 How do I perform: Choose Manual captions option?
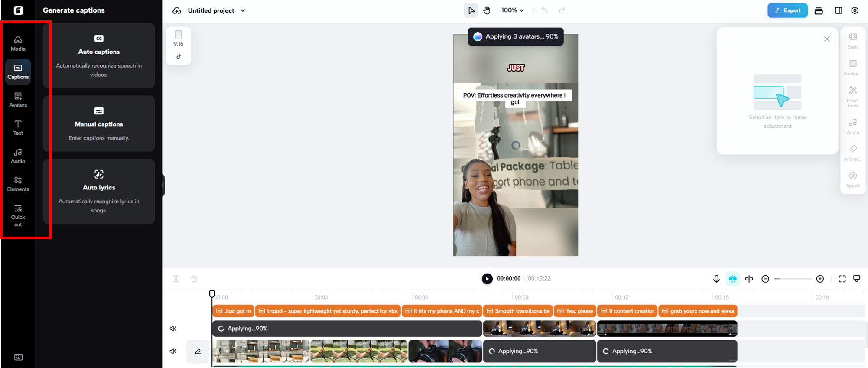click(x=99, y=124)
